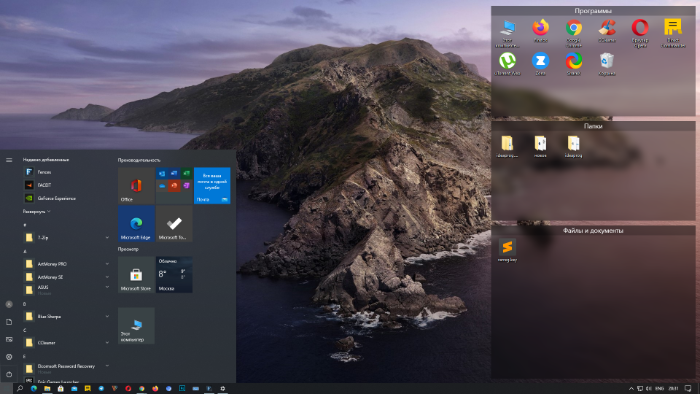This screenshot has height=394, width=700.
Task: Open the Zoom desktop shortcut
Action: [x=541, y=64]
